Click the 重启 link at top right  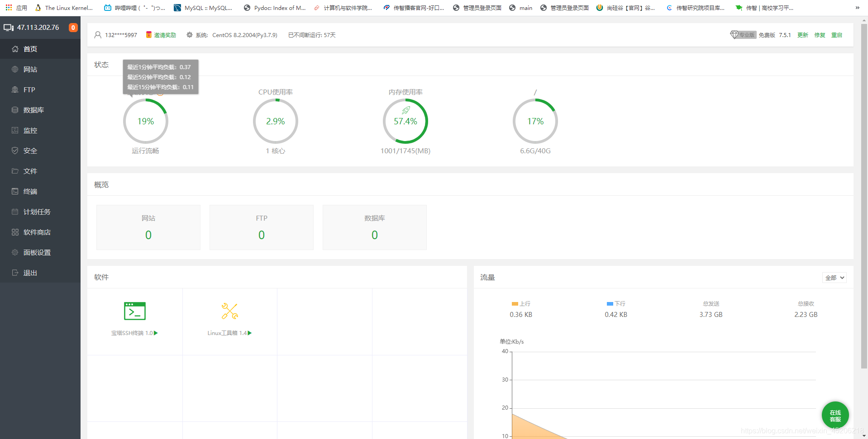point(837,35)
